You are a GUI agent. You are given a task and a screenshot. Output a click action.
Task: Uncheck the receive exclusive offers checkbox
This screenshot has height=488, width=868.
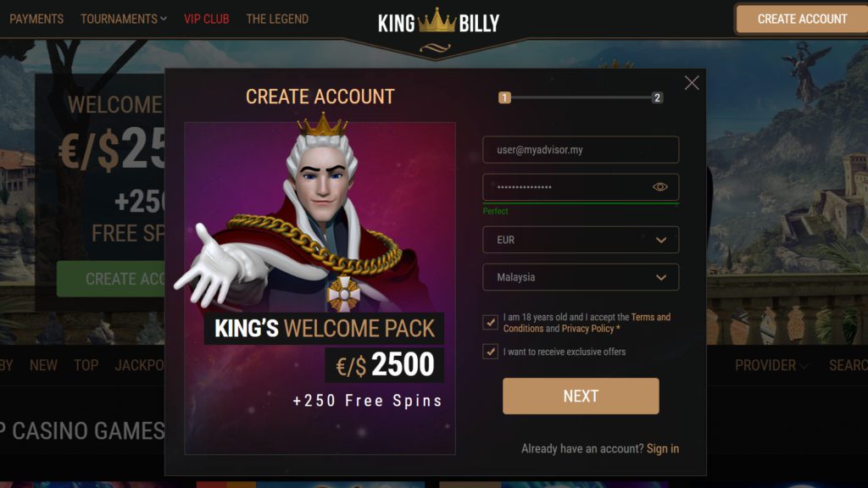pyautogui.click(x=490, y=352)
